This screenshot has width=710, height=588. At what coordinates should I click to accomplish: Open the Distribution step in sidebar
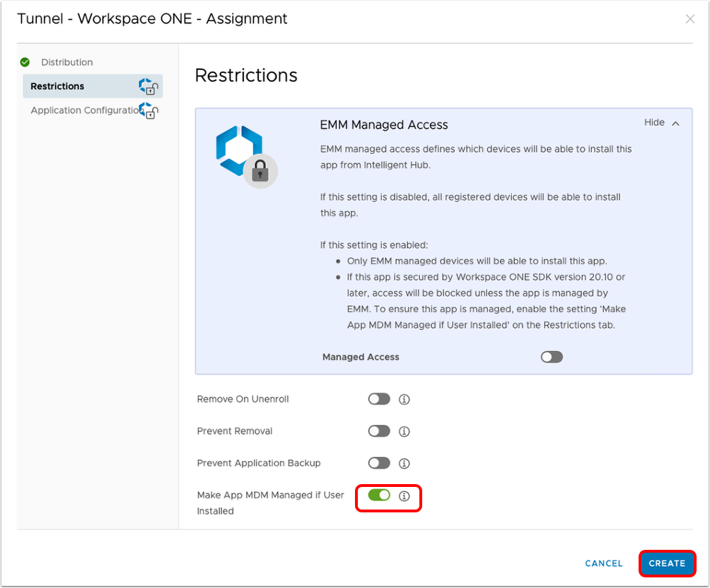[66, 62]
